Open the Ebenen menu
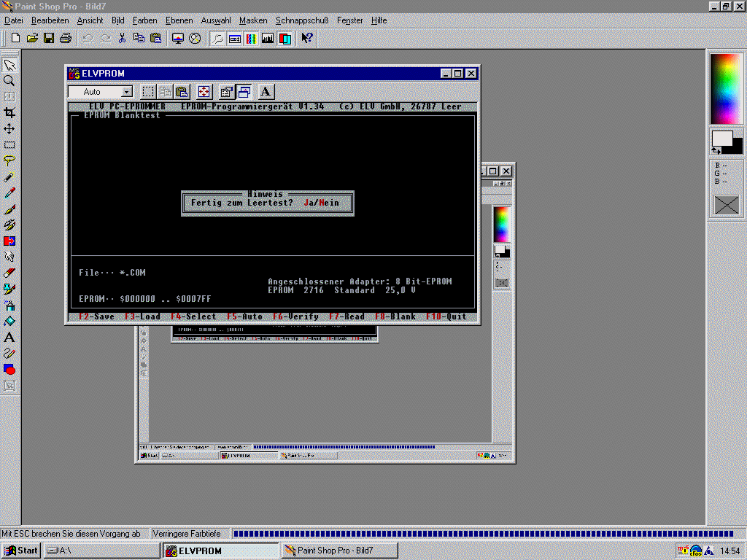Image resolution: width=747 pixels, height=560 pixels. pyautogui.click(x=179, y=20)
